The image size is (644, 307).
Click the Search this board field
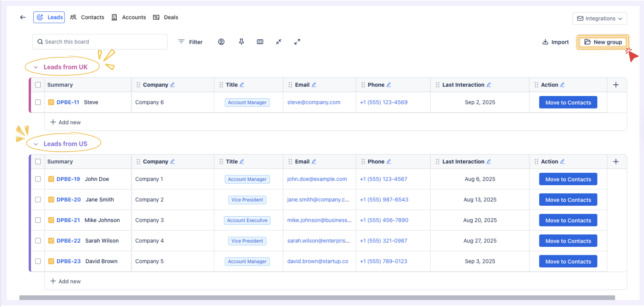100,42
